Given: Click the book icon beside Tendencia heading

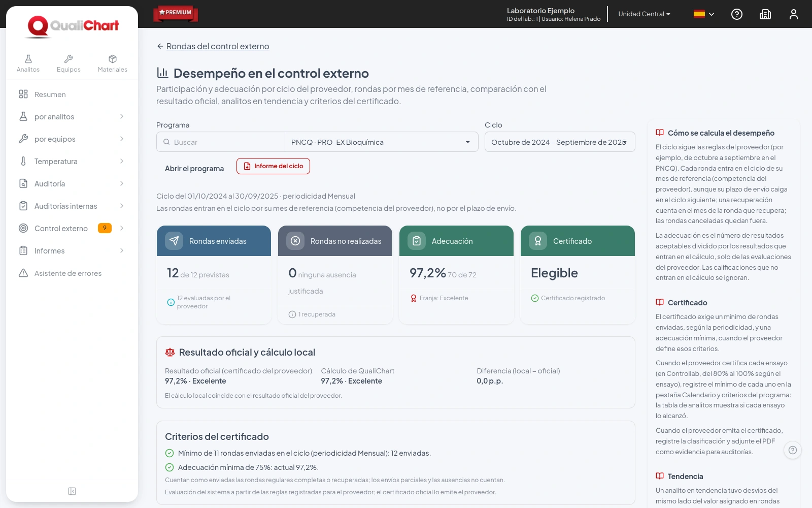Looking at the screenshot, I should (x=660, y=476).
